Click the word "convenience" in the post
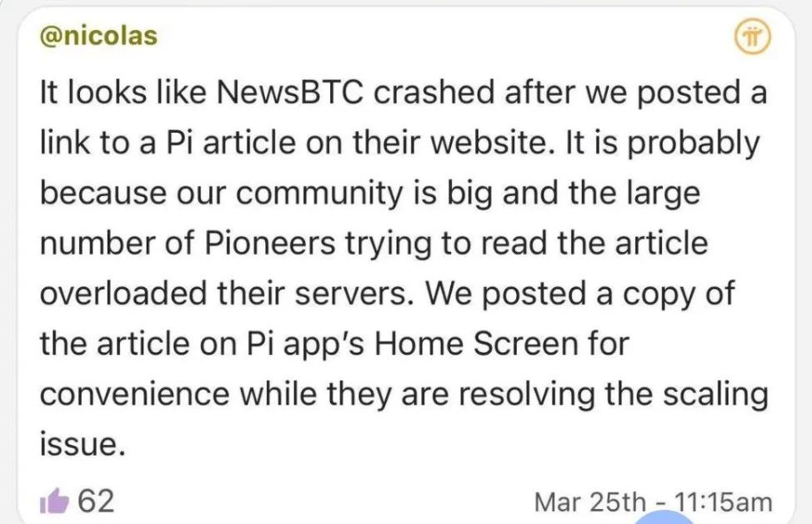Image resolution: width=812 pixels, height=524 pixels. pyautogui.click(x=135, y=395)
